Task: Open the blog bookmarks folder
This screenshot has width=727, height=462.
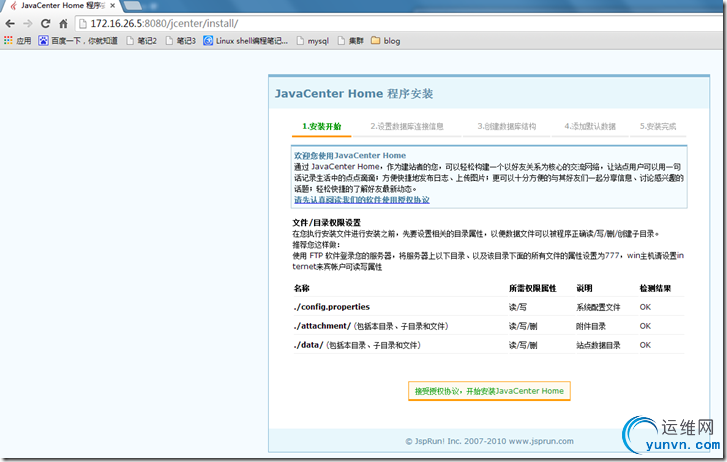Action: click(386, 41)
